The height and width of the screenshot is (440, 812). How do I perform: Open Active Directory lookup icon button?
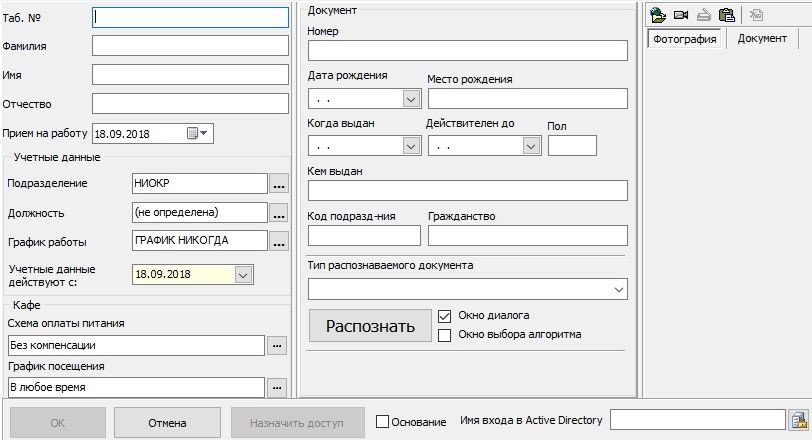798,420
